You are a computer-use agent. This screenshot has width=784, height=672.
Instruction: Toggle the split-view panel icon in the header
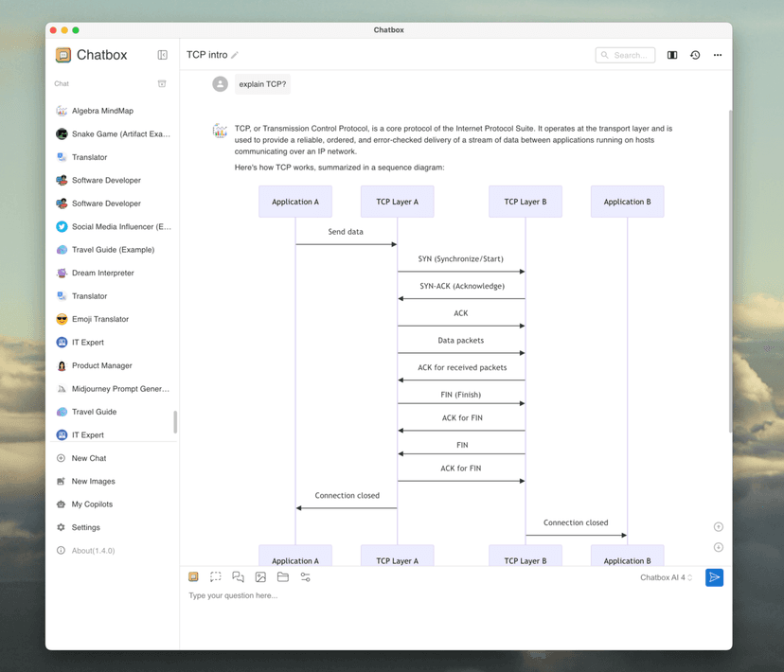click(672, 55)
